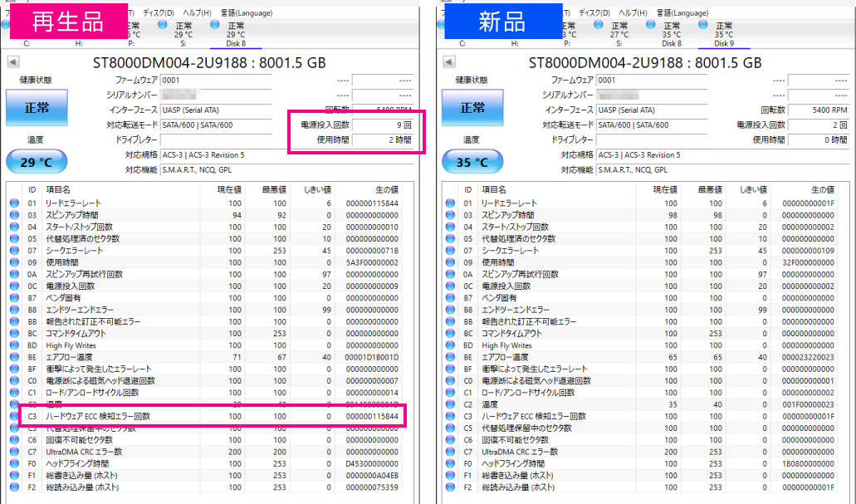Click status icon for BF 衝撃によって発生したエラーレート in 新品 window
This screenshot has height=504, width=856.
tap(450, 369)
